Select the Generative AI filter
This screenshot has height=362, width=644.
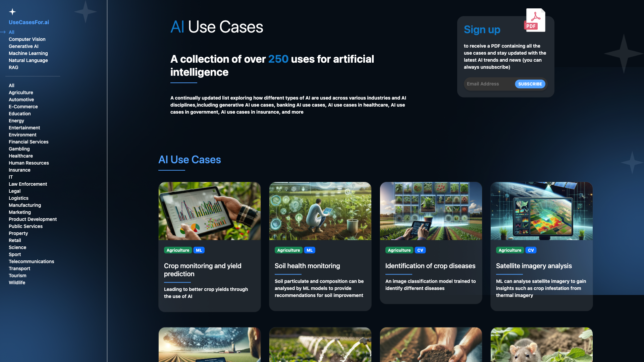(23, 46)
